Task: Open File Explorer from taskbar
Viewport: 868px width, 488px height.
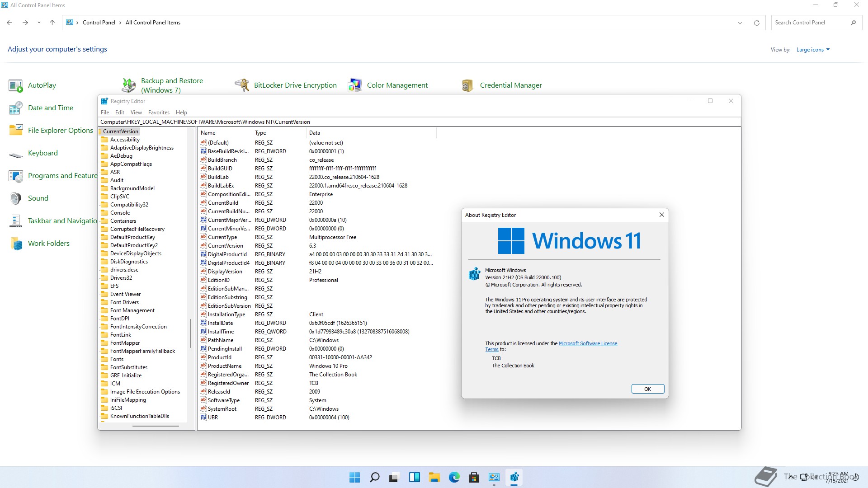Action: coord(434,477)
